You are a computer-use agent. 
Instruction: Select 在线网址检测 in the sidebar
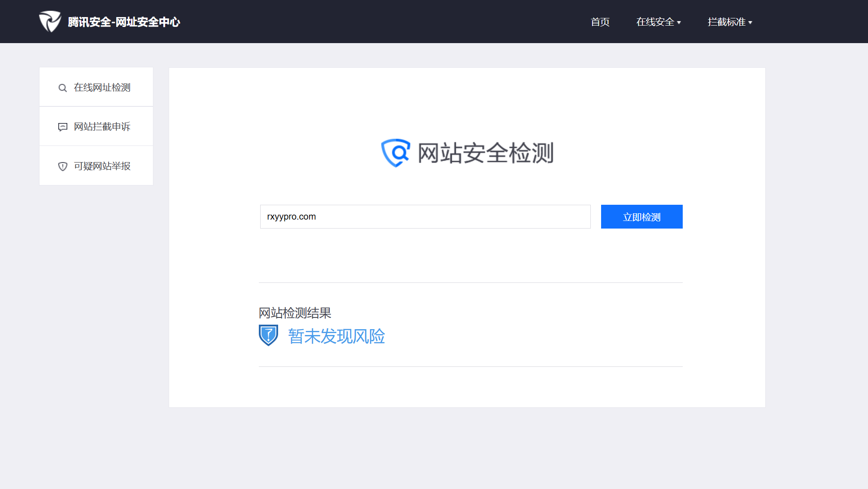click(102, 88)
